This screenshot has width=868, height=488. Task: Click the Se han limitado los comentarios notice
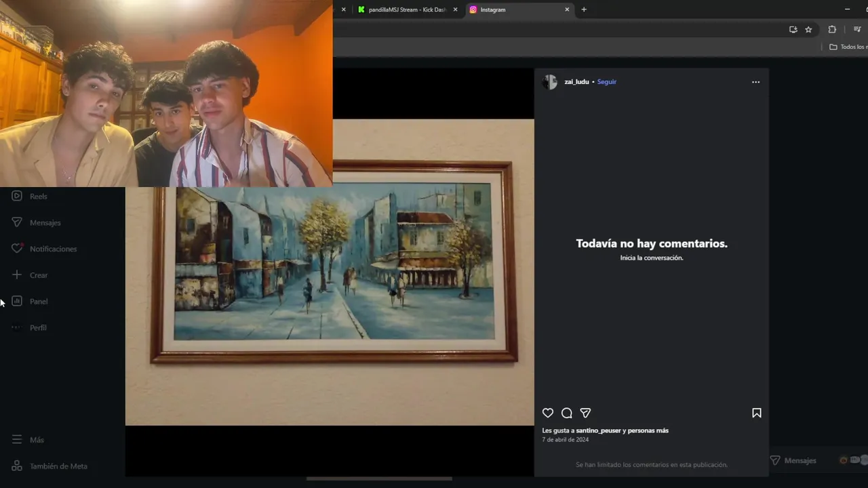(652, 465)
